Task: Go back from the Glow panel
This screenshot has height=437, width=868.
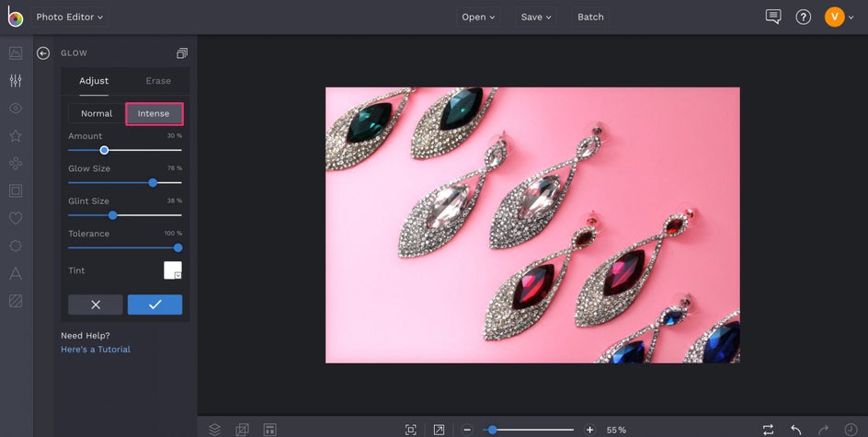Action: pyautogui.click(x=43, y=53)
